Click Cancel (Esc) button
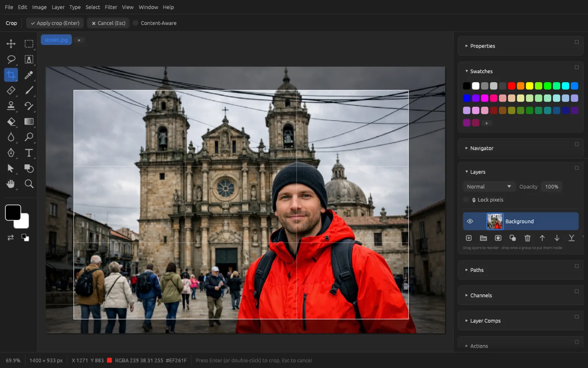 (108, 23)
